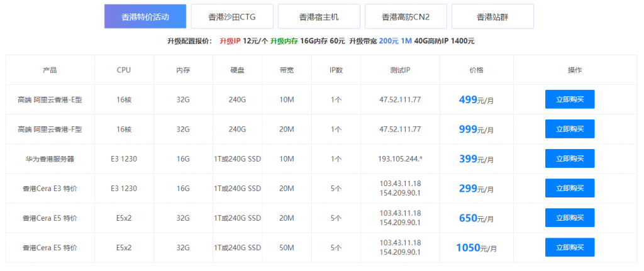The width and height of the screenshot is (644, 271).
Task: Click 103.43.11.18 in the 香港Cera E3 row
Action: tap(400, 183)
